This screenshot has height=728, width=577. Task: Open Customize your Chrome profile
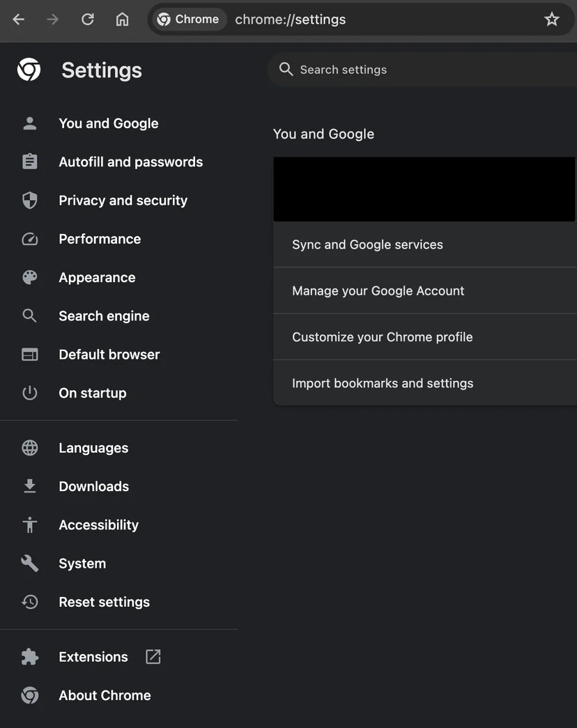pyautogui.click(x=425, y=337)
